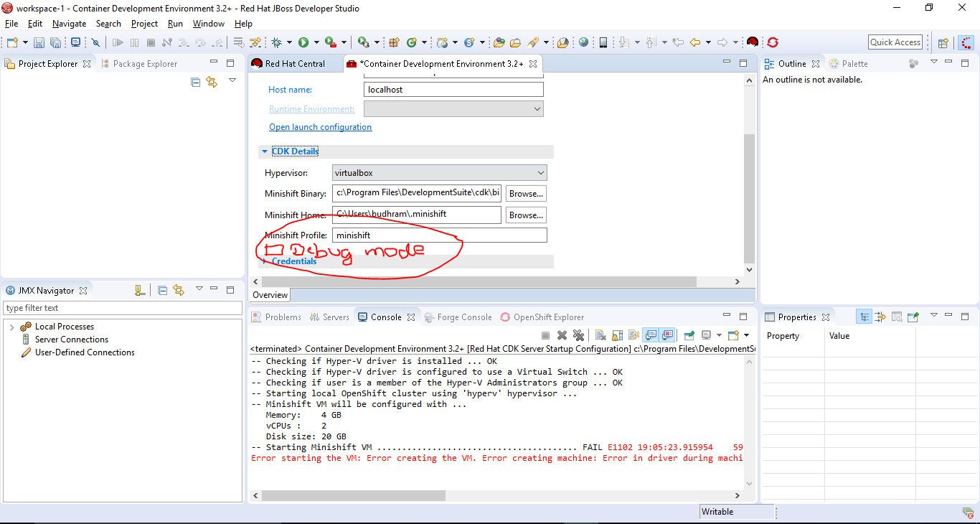Select Server Connections in JMX Navigator
Image resolution: width=980 pixels, height=524 pixels.
[x=72, y=340]
